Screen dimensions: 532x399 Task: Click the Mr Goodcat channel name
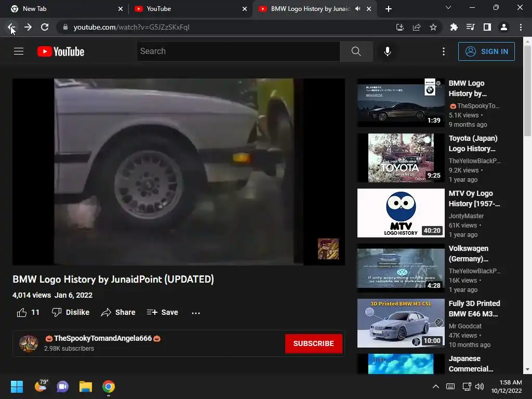[465, 326]
